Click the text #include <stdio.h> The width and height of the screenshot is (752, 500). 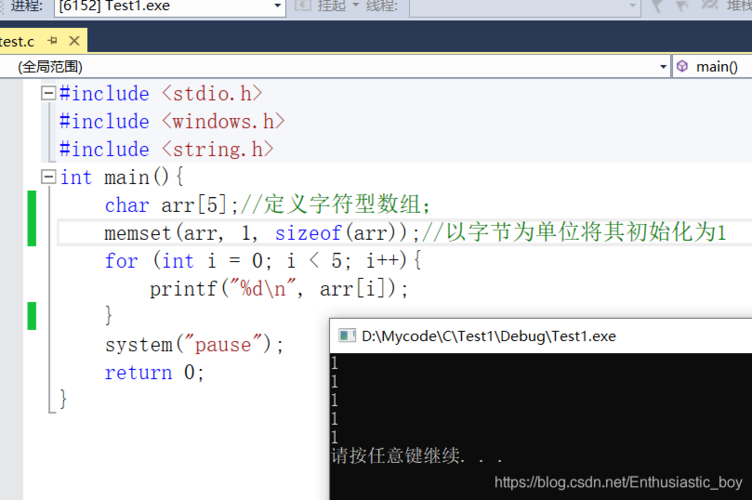(x=161, y=93)
